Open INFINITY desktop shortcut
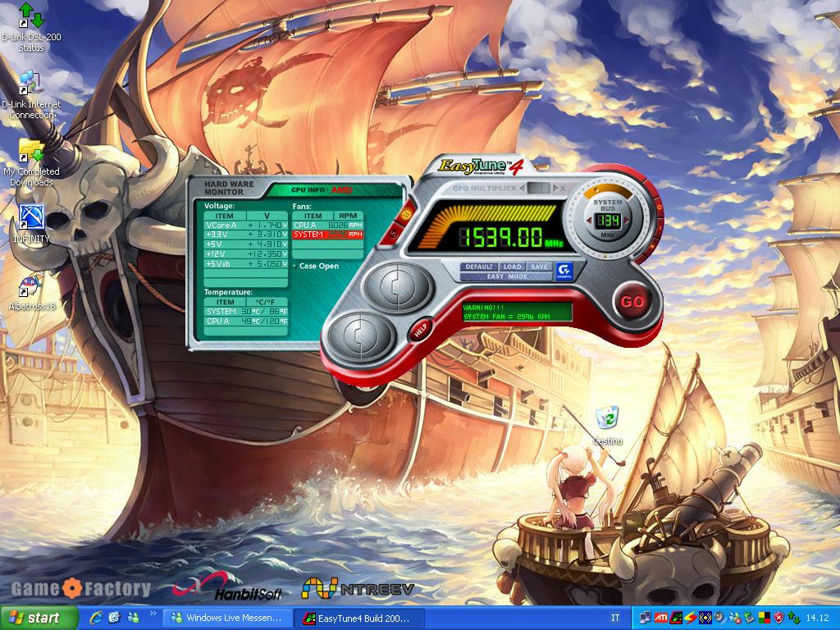This screenshot has width=840, height=630. (x=31, y=224)
